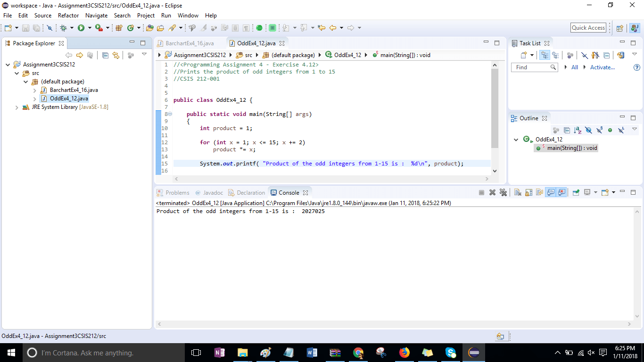
Task: Toggle Sort alphabetically in Outline
Action: pos(578,130)
